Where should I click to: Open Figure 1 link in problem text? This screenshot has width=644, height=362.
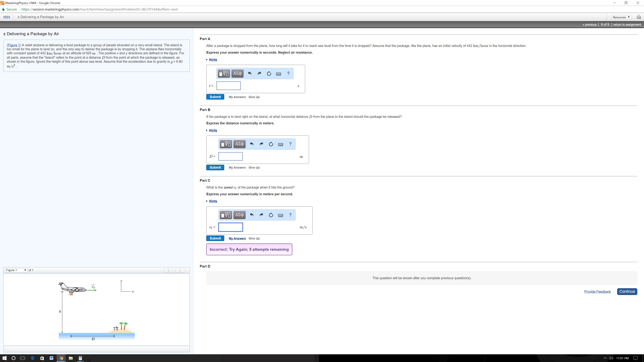pos(14,45)
